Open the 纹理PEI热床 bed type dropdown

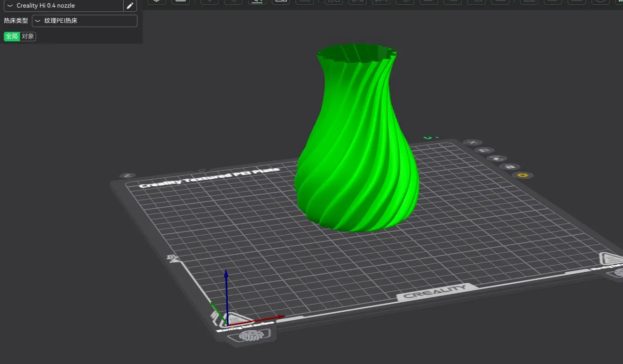click(x=85, y=21)
